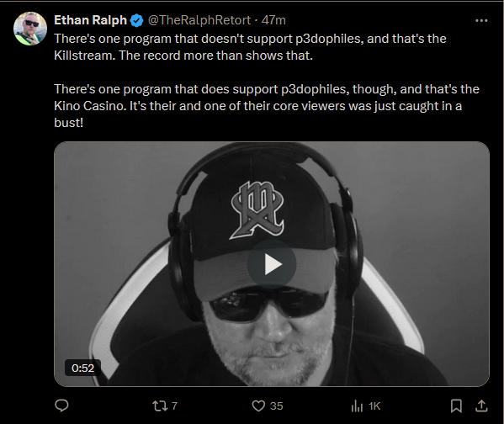Click the cap logo in the video thumbnail
Screen dimensions: 504x424
pyautogui.click(x=257, y=210)
